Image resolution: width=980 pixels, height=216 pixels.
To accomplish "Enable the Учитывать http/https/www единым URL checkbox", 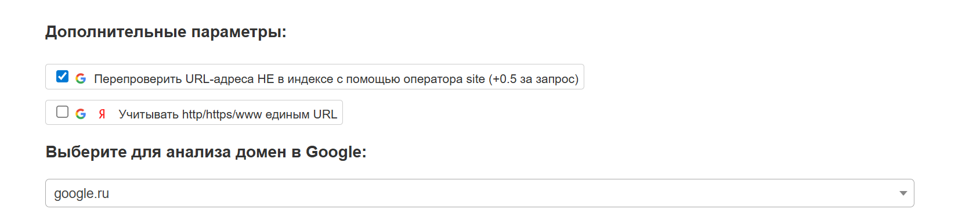I will pos(62,111).
